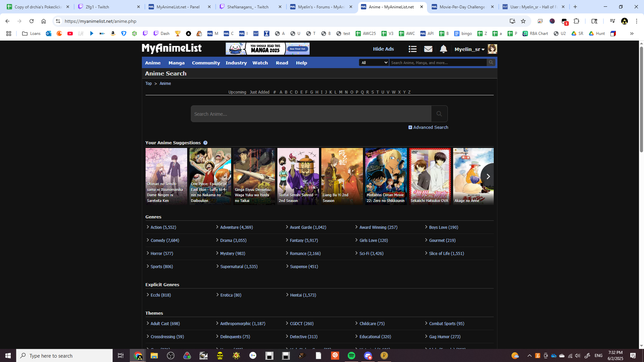
Task: Open the MyAnimeList list menu icon
Action: (413, 49)
